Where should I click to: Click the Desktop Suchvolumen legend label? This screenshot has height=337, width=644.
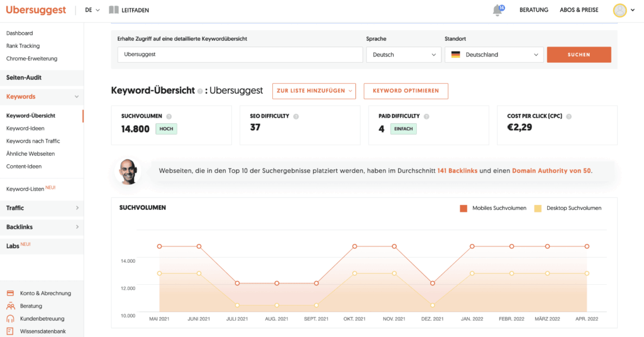pyautogui.click(x=574, y=208)
